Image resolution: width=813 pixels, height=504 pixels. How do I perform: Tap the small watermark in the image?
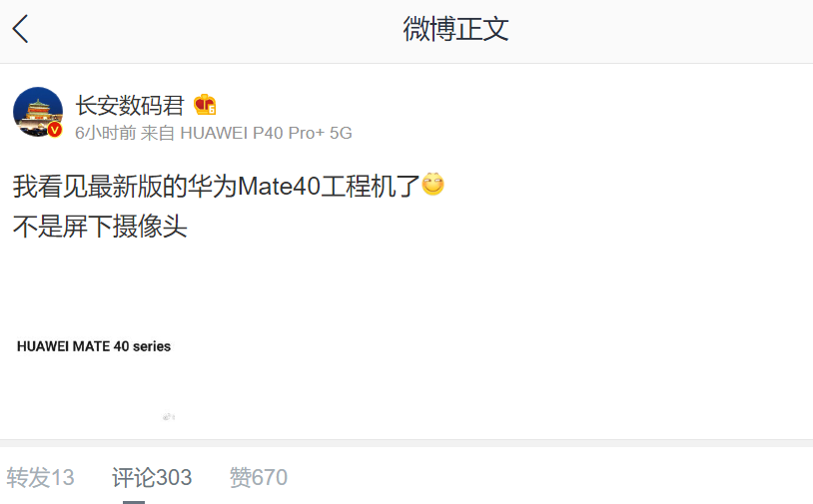pyautogui.click(x=169, y=416)
